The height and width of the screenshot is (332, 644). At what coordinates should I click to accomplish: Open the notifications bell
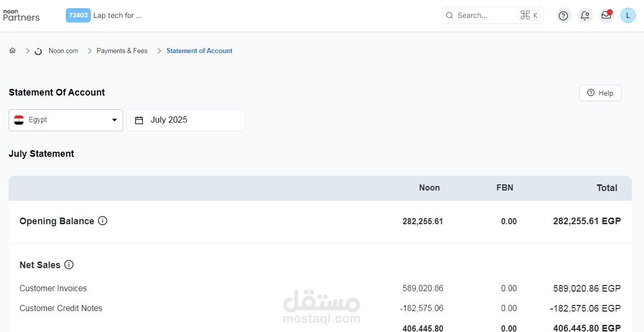click(x=585, y=15)
